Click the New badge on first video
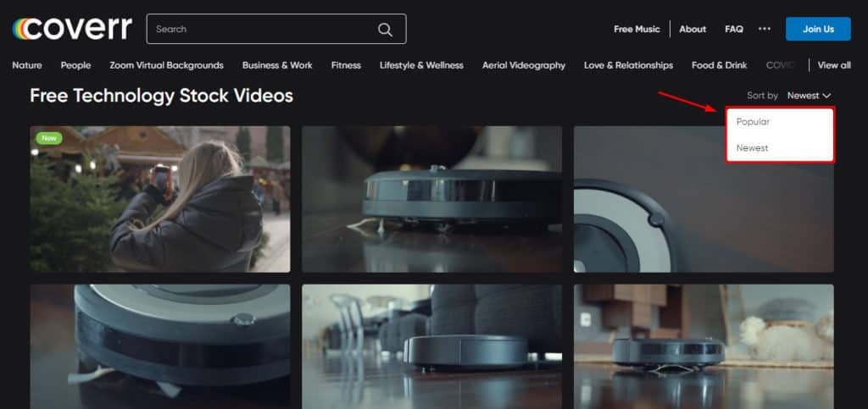The height and width of the screenshot is (409, 868). point(49,138)
